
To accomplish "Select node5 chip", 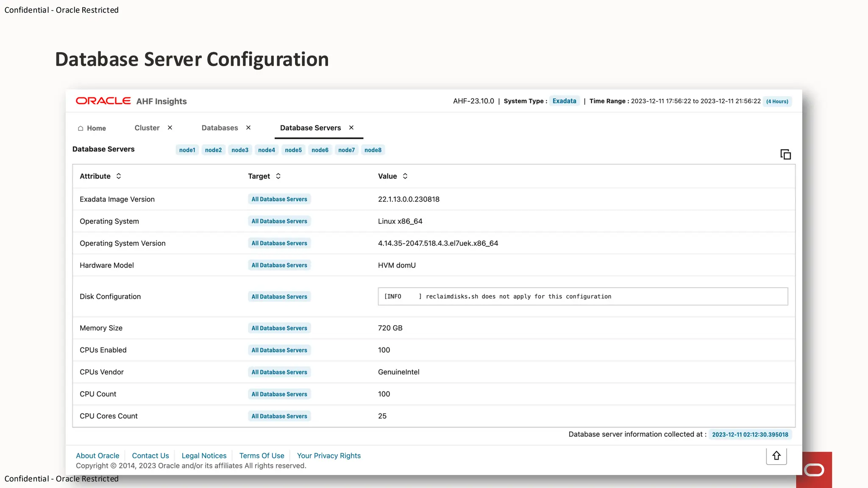I will point(293,150).
